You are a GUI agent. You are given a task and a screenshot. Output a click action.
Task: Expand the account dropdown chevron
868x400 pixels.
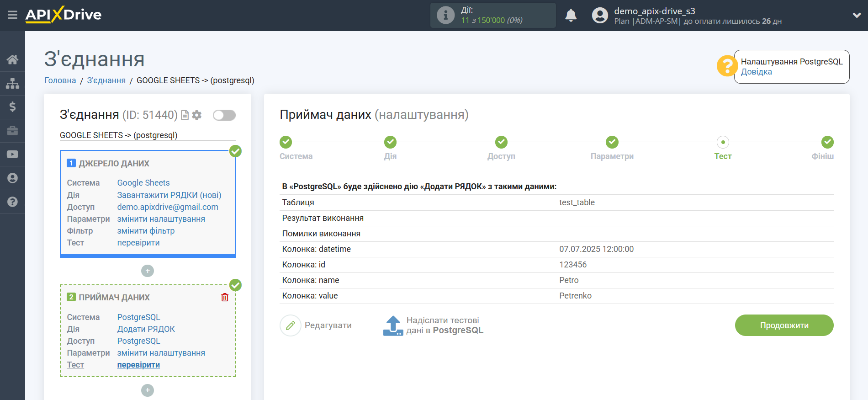(857, 15)
